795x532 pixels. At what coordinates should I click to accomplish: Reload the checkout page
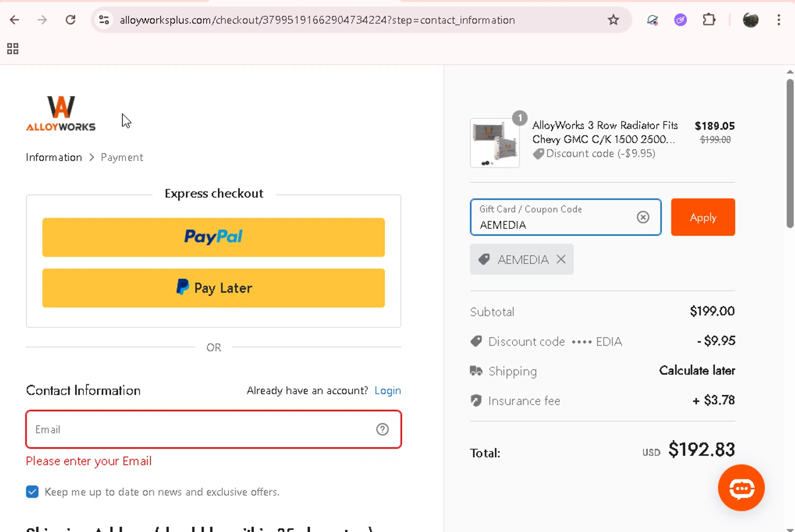70,20
